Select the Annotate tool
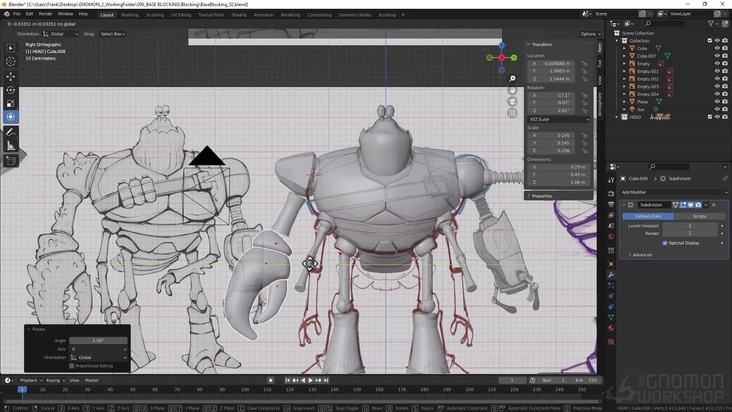The height and width of the screenshot is (412, 732). [x=11, y=133]
